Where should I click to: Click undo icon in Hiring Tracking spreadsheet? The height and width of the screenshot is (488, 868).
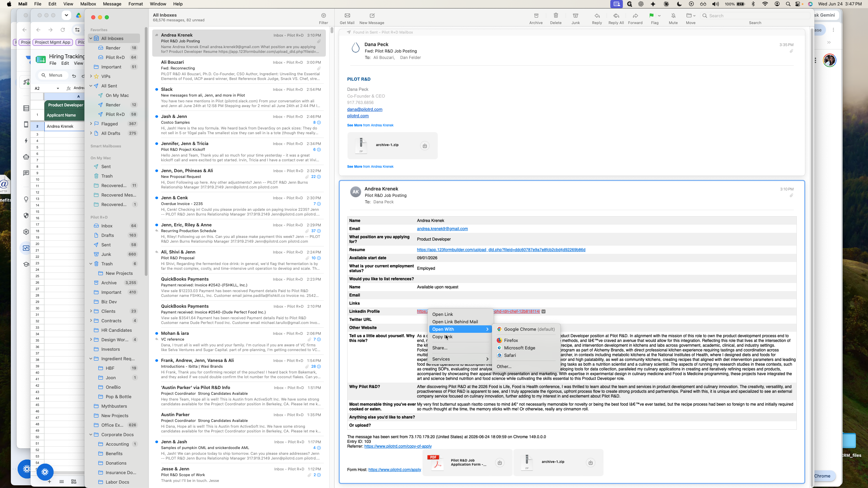click(x=74, y=76)
